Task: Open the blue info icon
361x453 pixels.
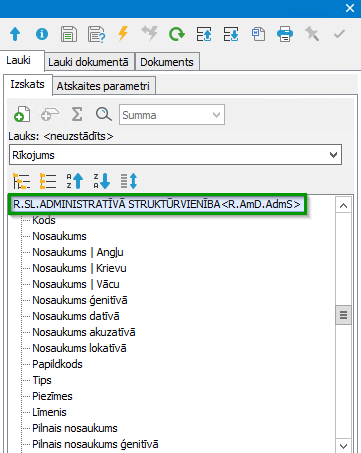Action: pos(42,34)
